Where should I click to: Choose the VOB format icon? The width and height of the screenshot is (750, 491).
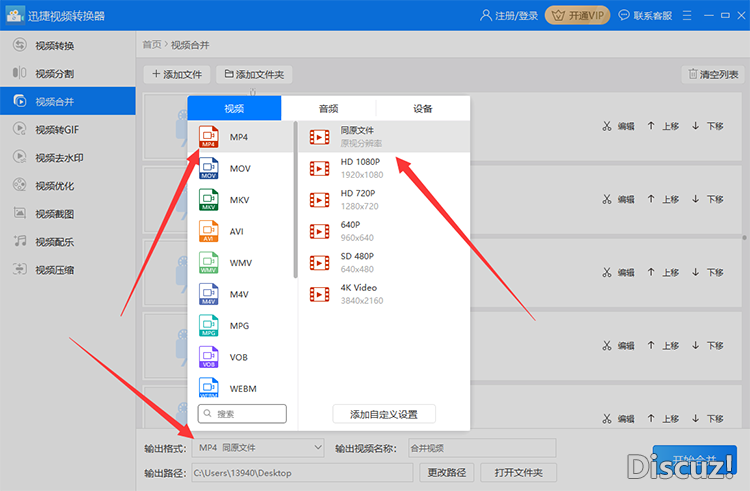pos(209,357)
